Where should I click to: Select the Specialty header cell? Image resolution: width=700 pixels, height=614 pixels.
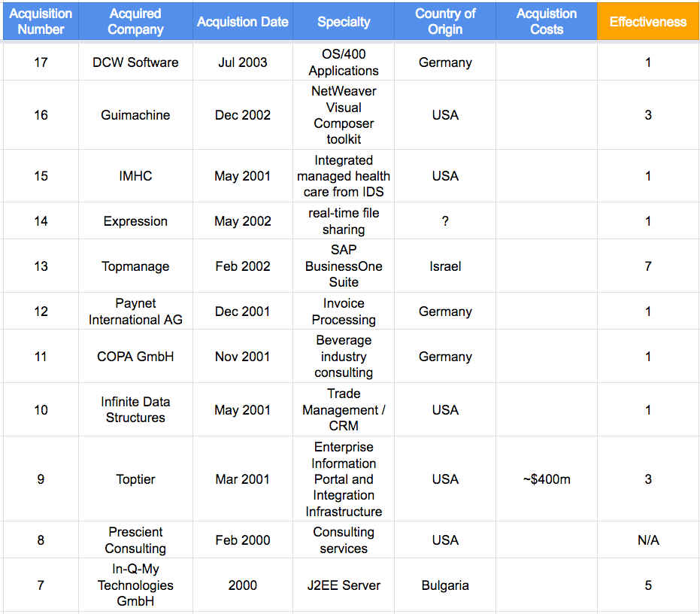[344, 22]
